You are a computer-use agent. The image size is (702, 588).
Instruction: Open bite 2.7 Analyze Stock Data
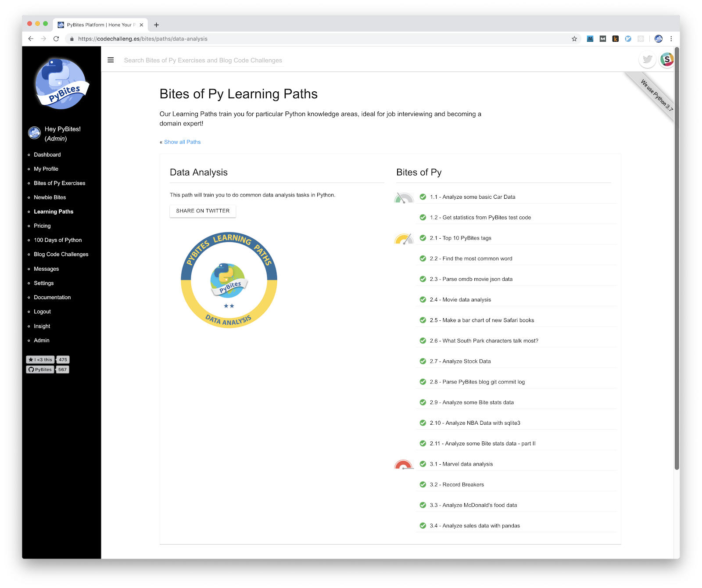[x=460, y=361]
